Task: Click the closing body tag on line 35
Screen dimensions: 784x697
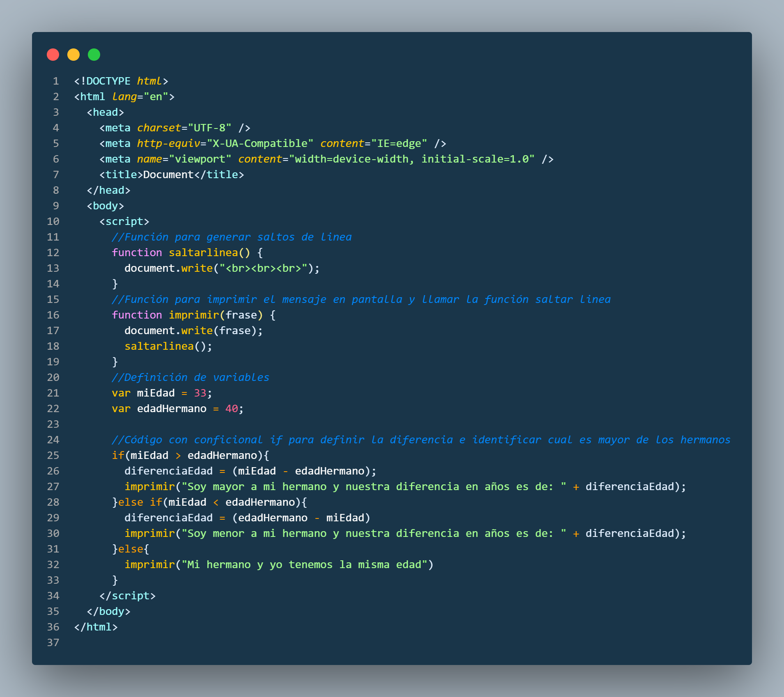Action: click(x=108, y=611)
